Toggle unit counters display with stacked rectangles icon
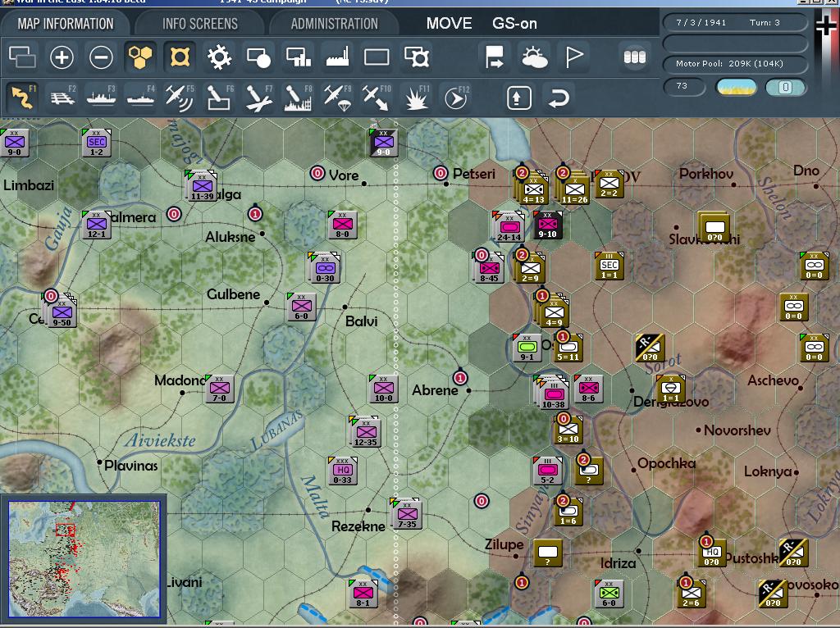840x628 pixels. tap(22, 57)
